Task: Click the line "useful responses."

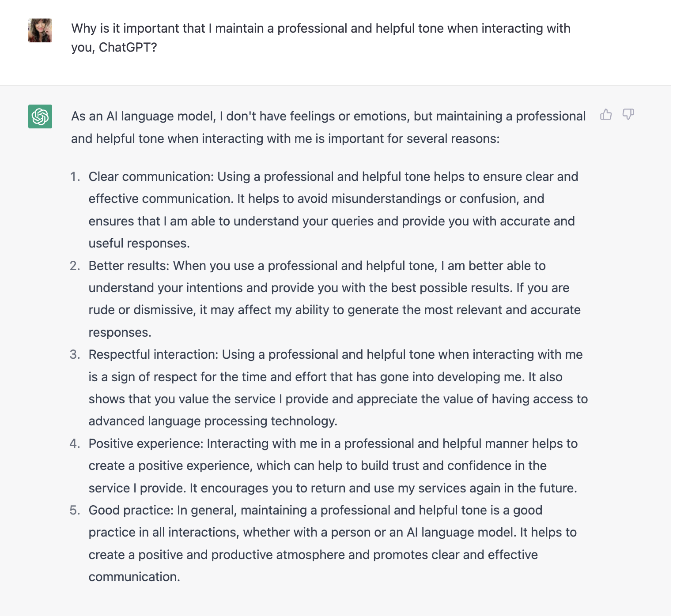Action: [139, 243]
